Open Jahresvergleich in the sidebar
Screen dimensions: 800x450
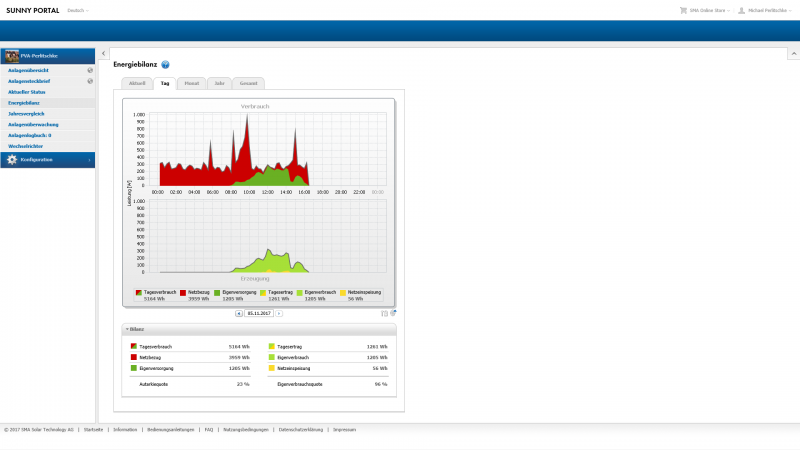pyautogui.click(x=26, y=114)
